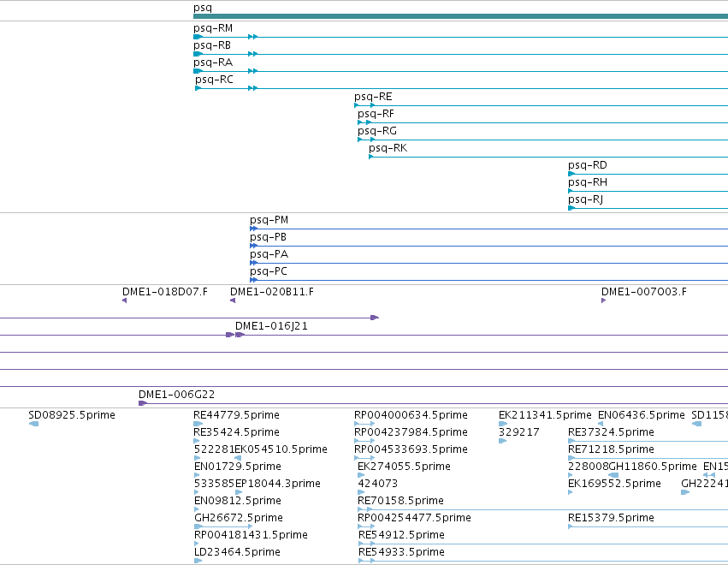Click the RE54933.5prime EST label
This screenshot has height=565, width=728.
coord(401,553)
